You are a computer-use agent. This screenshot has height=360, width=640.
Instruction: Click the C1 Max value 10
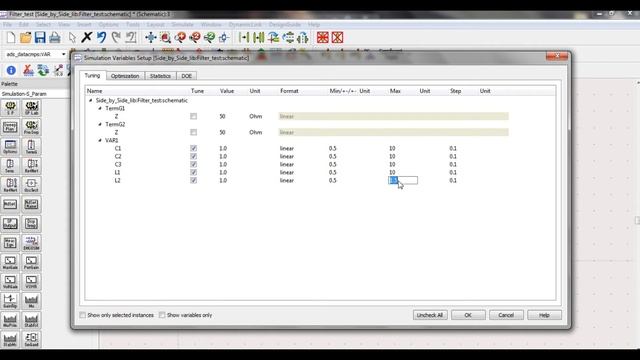tap(392, 148)
